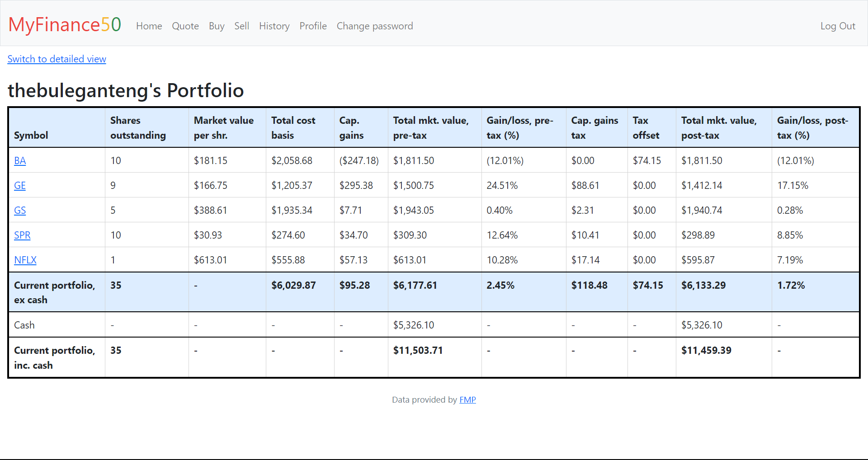Click NFLX post-tax value $595.87

coord(698,260)
